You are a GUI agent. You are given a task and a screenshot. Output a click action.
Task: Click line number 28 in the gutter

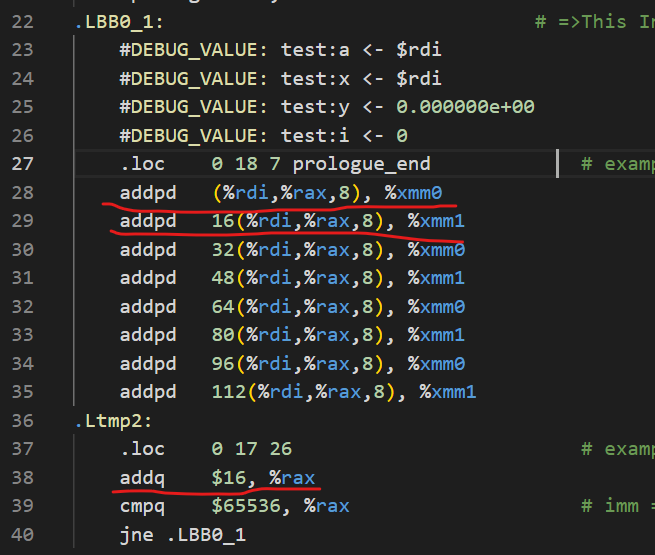coord(23,193)
